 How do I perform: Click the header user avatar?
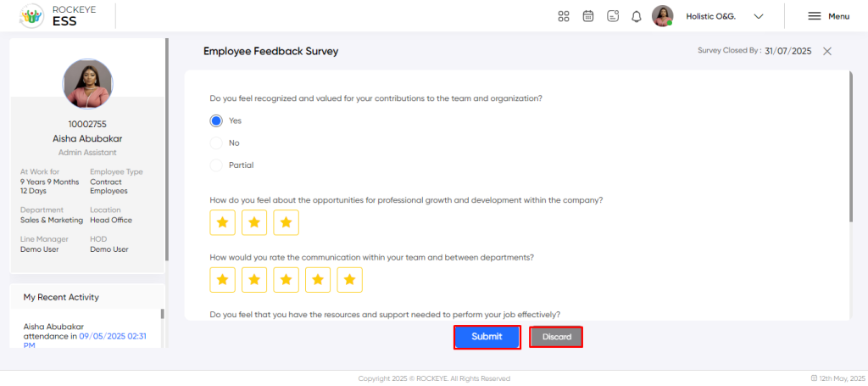coord(662,16)
